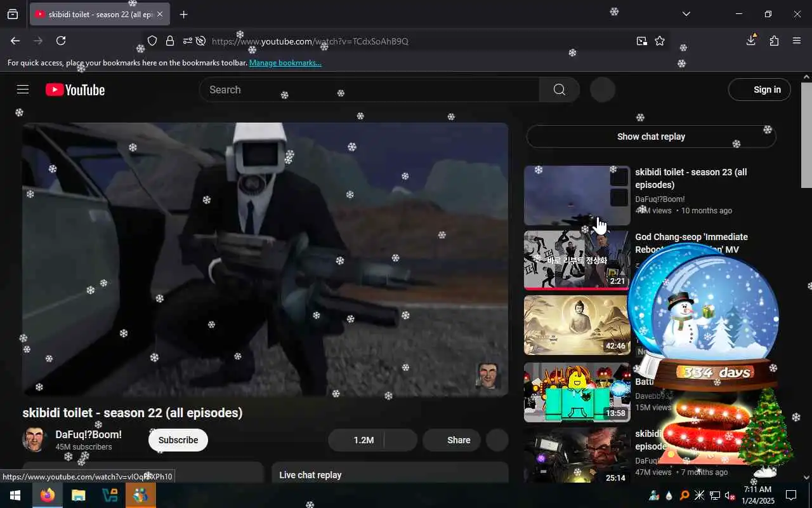
Task: Subscribe to the DaFuq!?Boom! channel
Action: [178, 440]
